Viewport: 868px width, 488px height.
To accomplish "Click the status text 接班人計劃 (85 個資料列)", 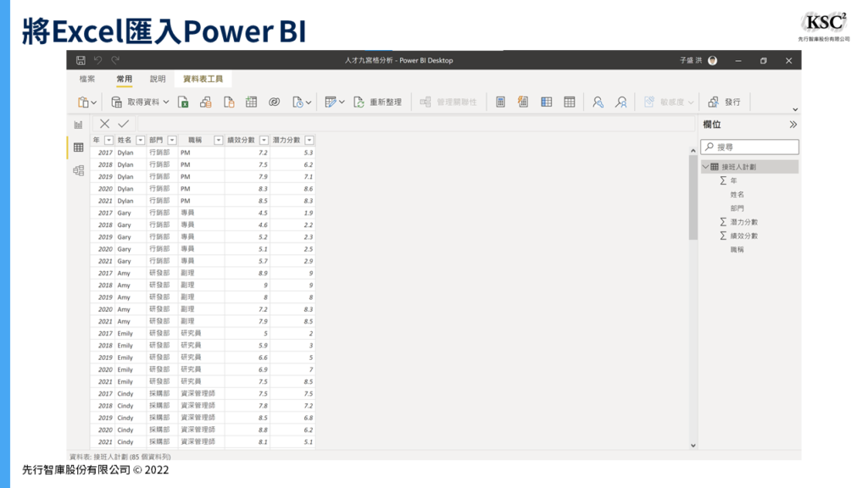I will [132, 457].
